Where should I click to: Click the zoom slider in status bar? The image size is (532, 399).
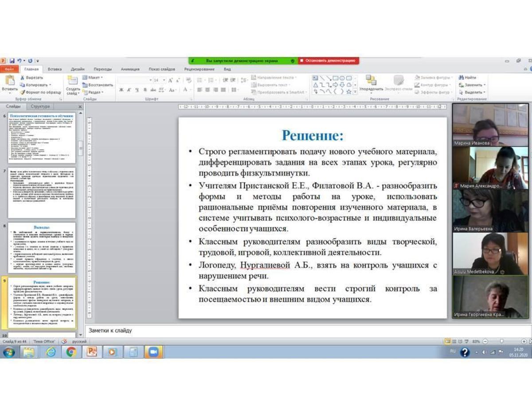point(501,341)
